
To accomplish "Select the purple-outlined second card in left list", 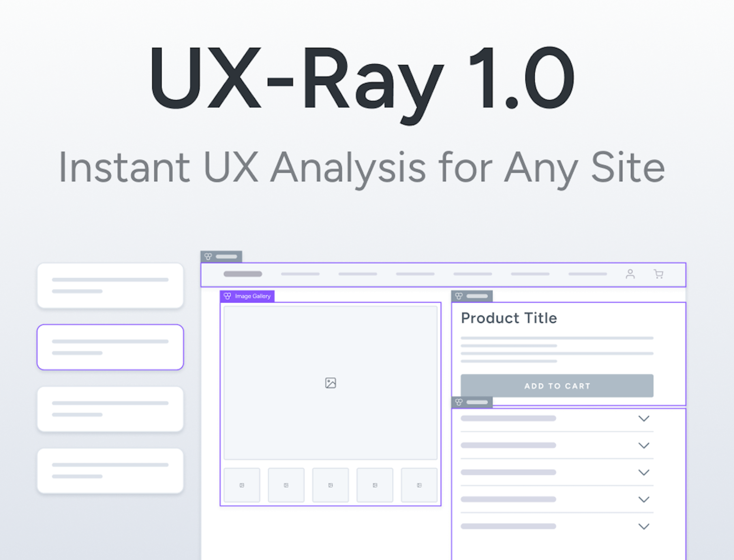I will (x=110, y=347).
